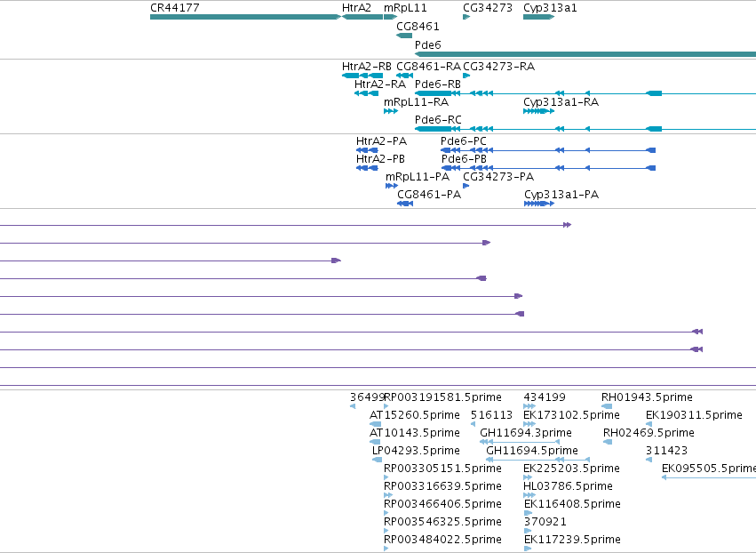Select the HtrA2 gene label in top track

[x=356, y=8]
